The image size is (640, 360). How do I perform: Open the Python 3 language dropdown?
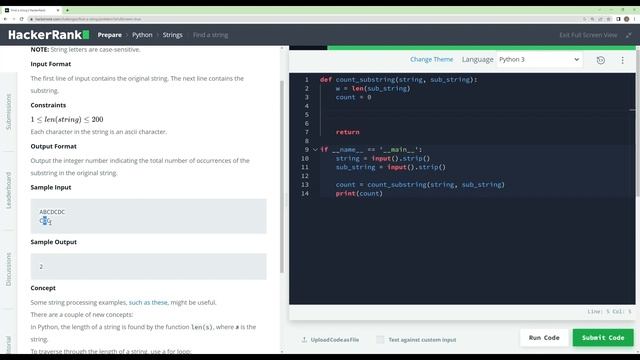539,60
